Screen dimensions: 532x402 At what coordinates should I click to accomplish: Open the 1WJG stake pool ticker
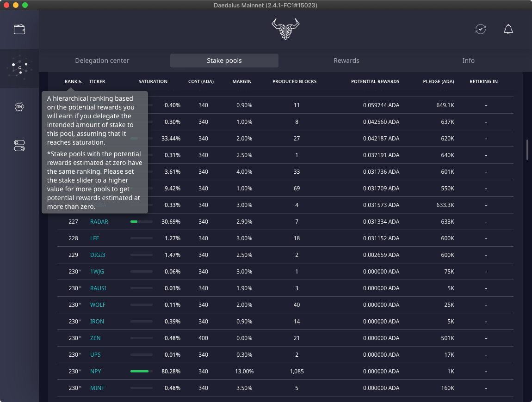[x=97, y=272]
